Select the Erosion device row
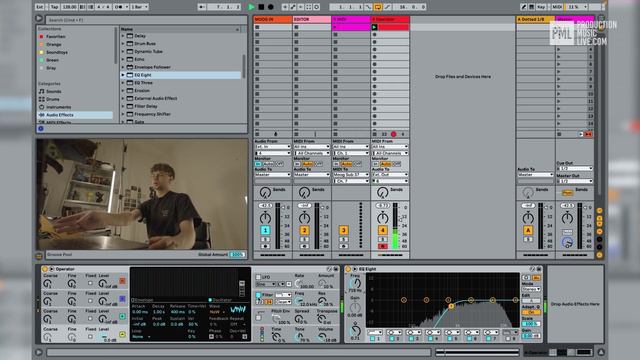 [x=181, y=91]
